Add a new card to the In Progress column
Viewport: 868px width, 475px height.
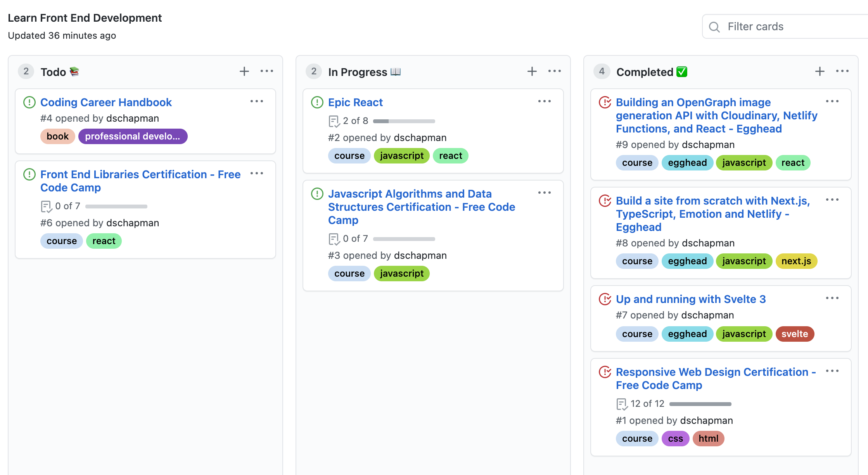coord(532,71)
